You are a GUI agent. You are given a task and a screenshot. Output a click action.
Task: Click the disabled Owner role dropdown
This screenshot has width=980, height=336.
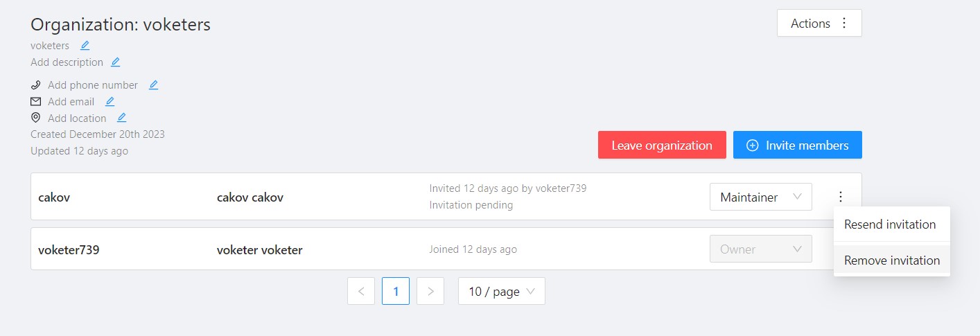pyautogui.click(x=760, y=249)
